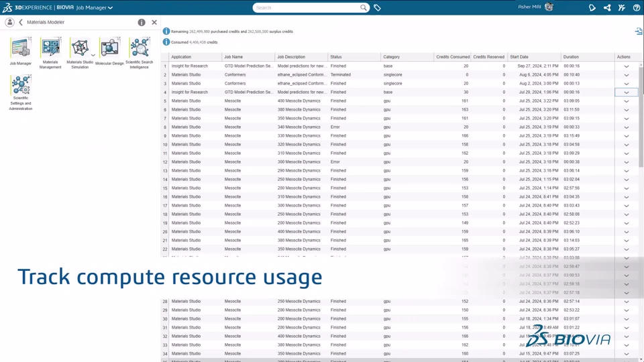
Task: Click 'Error' status in row 8
Action: point(335,127)
